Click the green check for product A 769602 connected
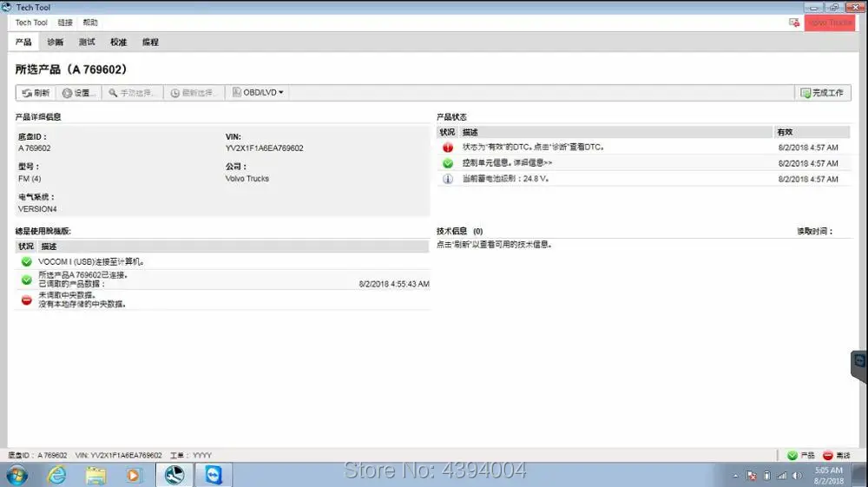The width and height of the screenshot is (868, 487). click(27, 280)
